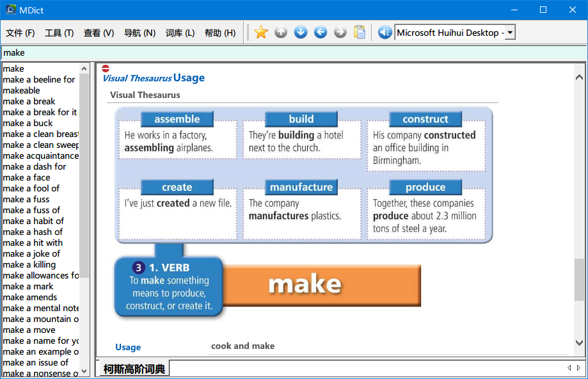Move down the word list with arrow
The height and width of the screenshot is (379, 588).
point(84,371)
